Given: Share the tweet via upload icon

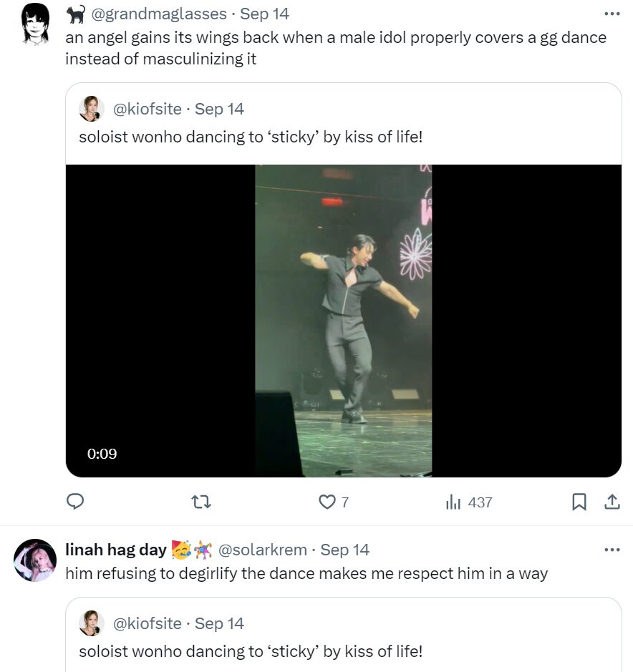Looking at the screenshot, I should pyautogui.click(x=612, y=502).
